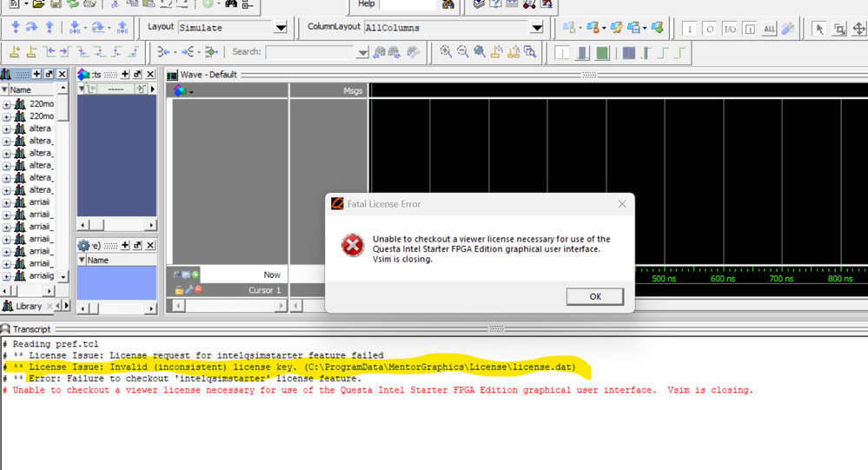This screenshot has width=868, height=470.
Task: Click the Find Previous Transition icon
Action: (x=50, y=52)
